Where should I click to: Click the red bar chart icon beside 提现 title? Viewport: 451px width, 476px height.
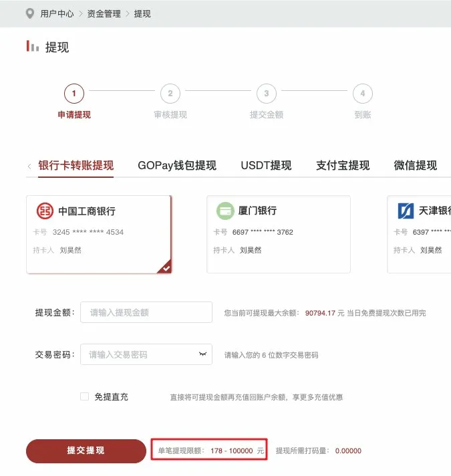point(33,46)
